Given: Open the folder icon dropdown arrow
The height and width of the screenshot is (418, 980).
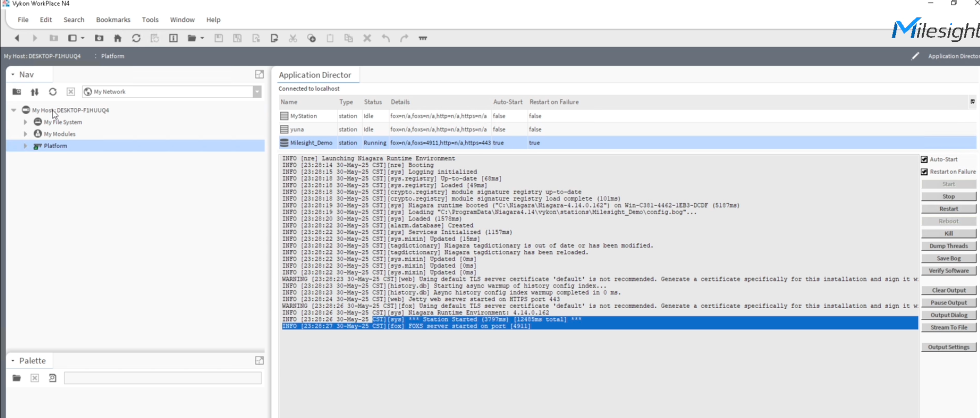Looking at the screenshot, I should pyautogui.click(x=202, y=38).
